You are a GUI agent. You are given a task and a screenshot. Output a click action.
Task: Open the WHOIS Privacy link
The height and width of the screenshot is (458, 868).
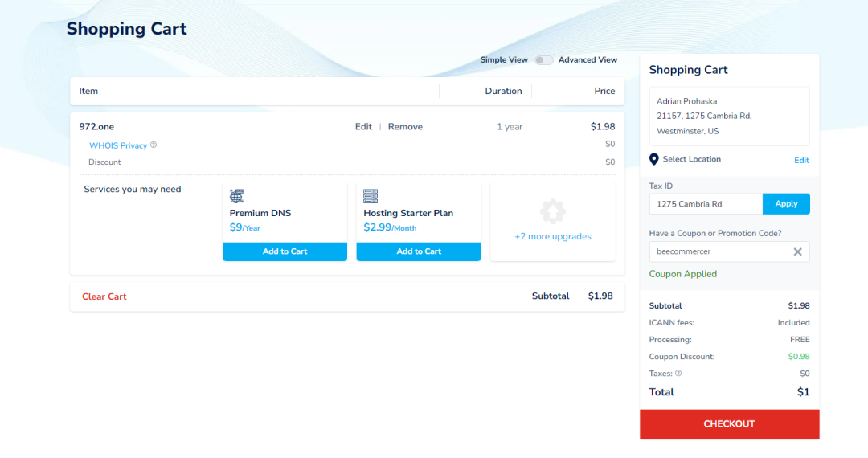(x=118, y=145)
